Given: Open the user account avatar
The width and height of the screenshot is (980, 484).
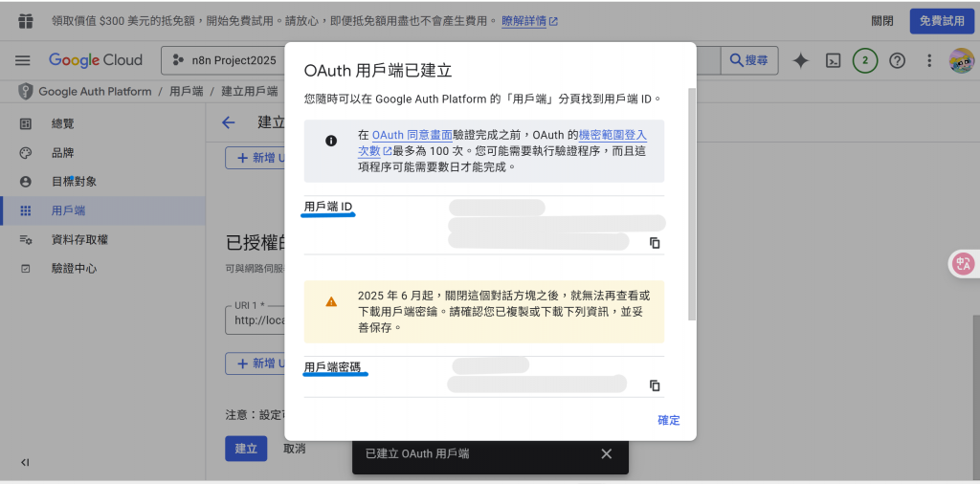Looking at the screenshot, I should 961,60.
